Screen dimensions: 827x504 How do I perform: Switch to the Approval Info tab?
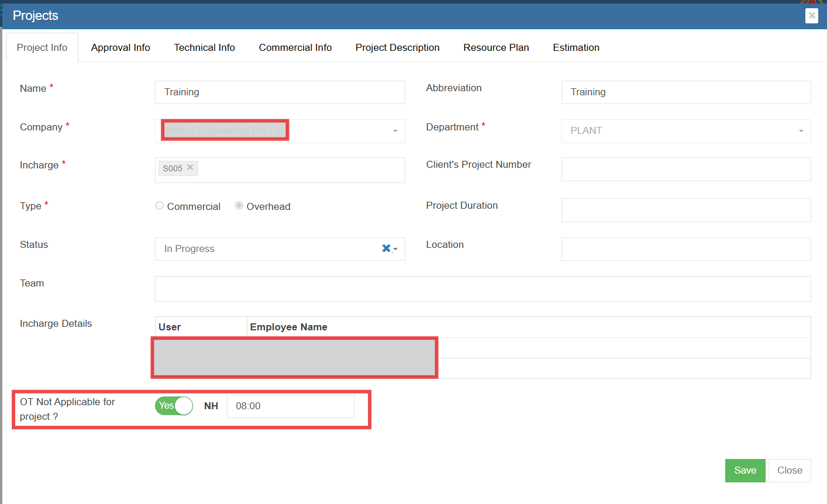point(120,47)
